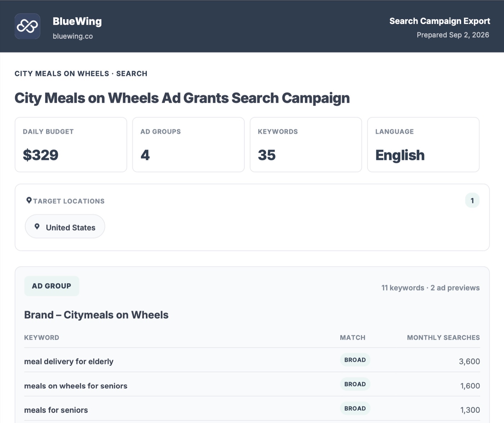Select the meal delivery for elderly keyword
The height and width of the screenshot is (423, 504).
(x=69, y=361)
